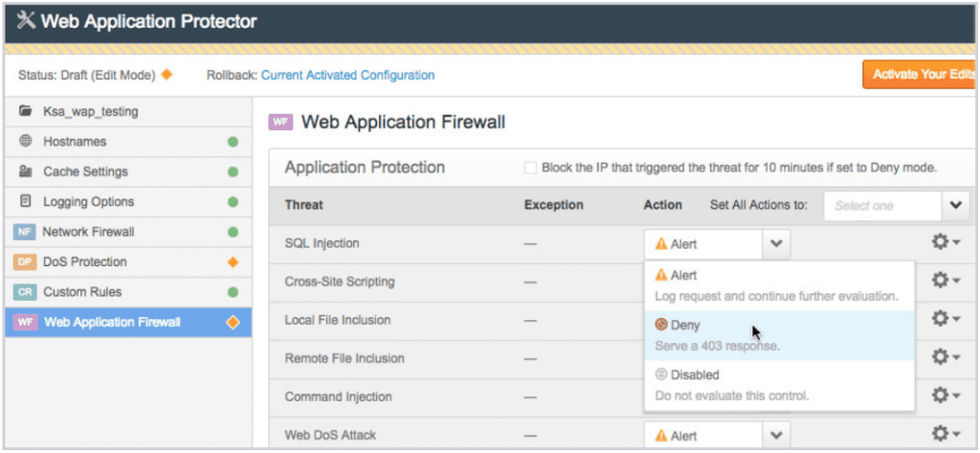Collapse the SQL Injection action dropdown arrow
The width and height of the screenshot is (980, 453).
point(776,244)
